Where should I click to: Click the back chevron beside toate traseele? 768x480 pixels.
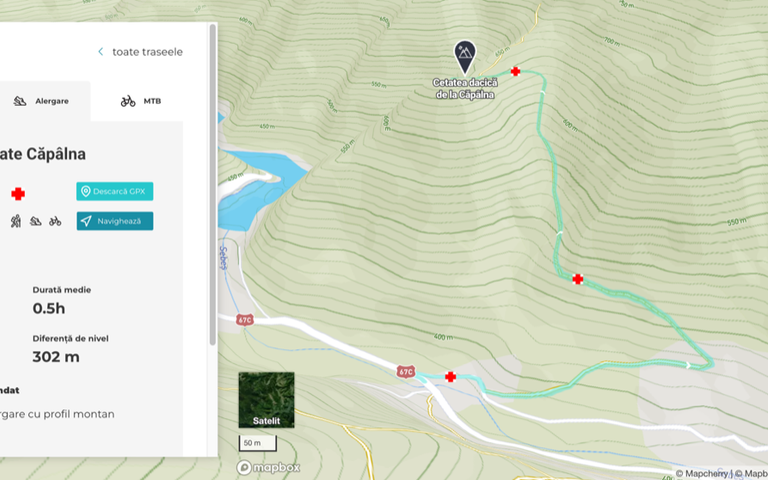click(100, 52)
